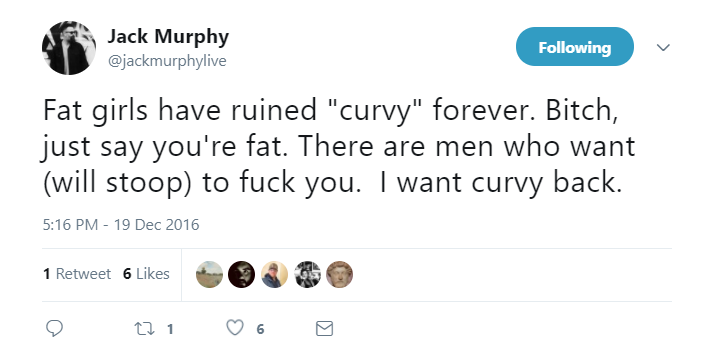Expand the tweet options chevron
Screen dimensions: 715x364
coord(663,47)
